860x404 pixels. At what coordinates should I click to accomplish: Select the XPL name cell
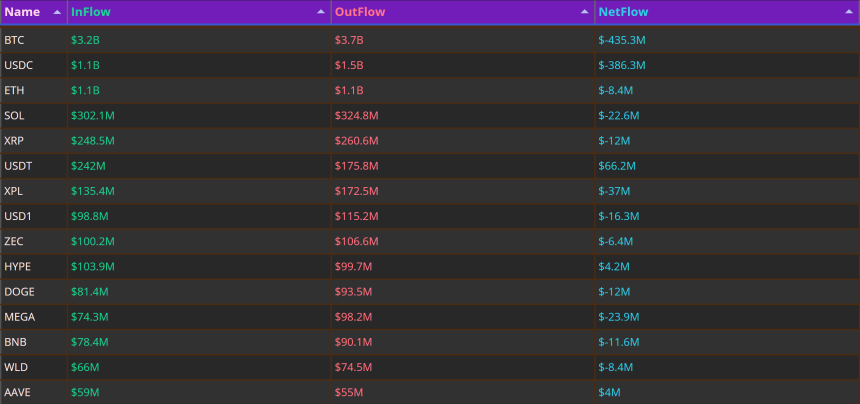34,191
